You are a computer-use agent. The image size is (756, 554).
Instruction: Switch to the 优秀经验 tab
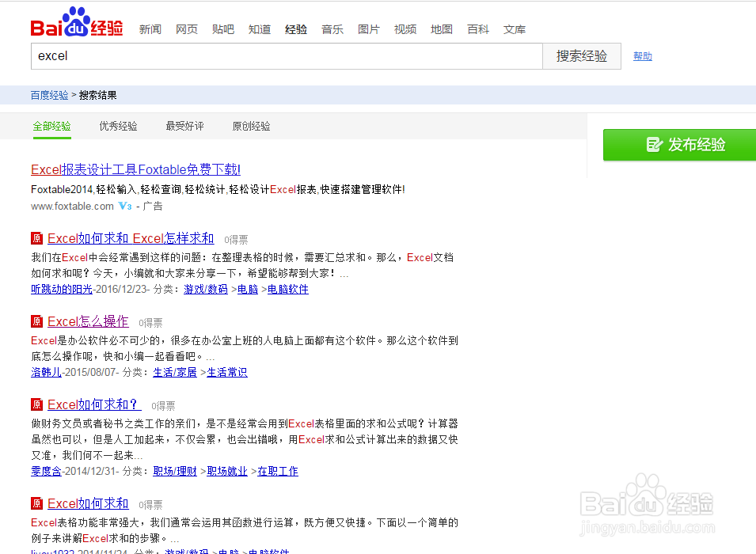click(x=118, y=126)
